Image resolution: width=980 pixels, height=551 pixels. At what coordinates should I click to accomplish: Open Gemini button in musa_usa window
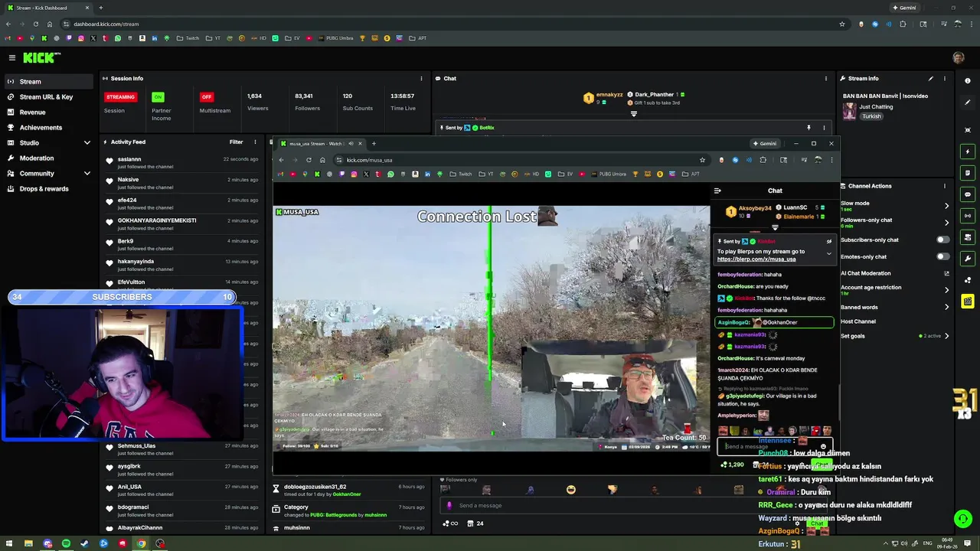[764, 143]
